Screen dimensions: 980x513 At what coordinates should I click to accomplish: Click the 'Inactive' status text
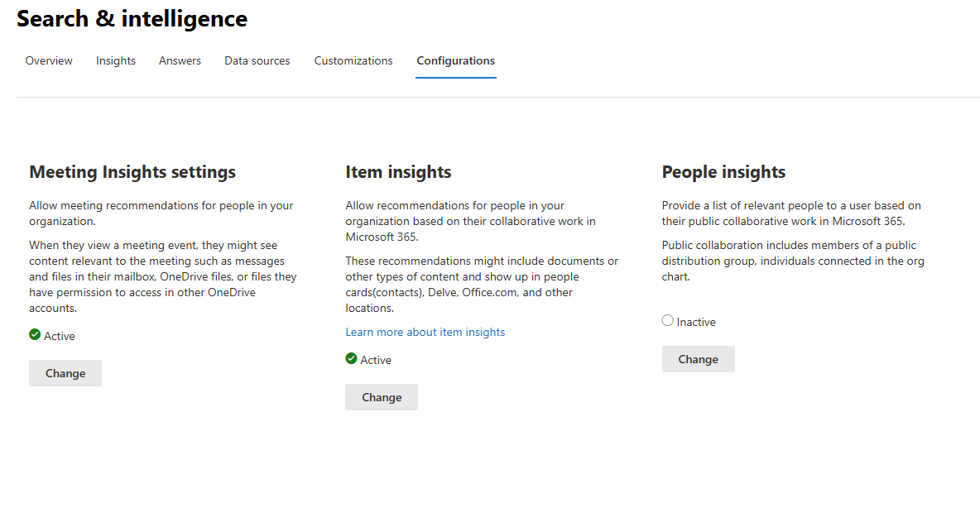[x=696, y=323]
